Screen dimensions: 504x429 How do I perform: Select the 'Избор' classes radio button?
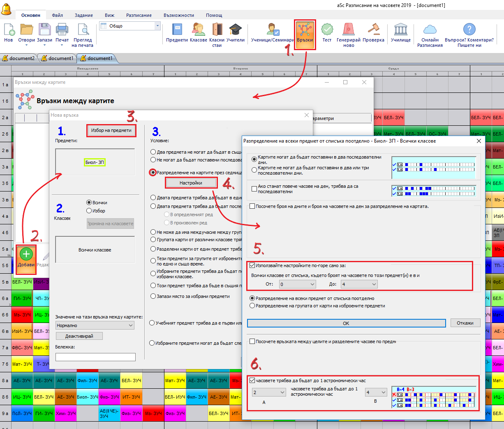coord(89,211)
